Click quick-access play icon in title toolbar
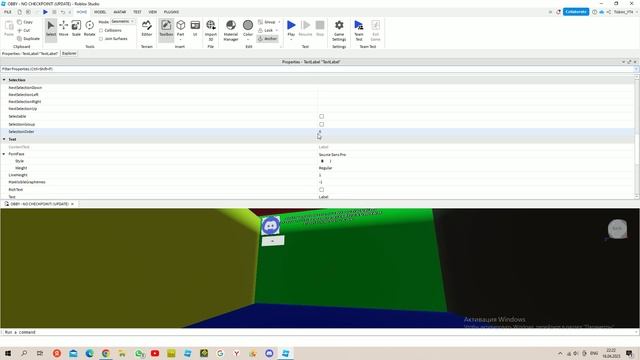 [45, 12]
